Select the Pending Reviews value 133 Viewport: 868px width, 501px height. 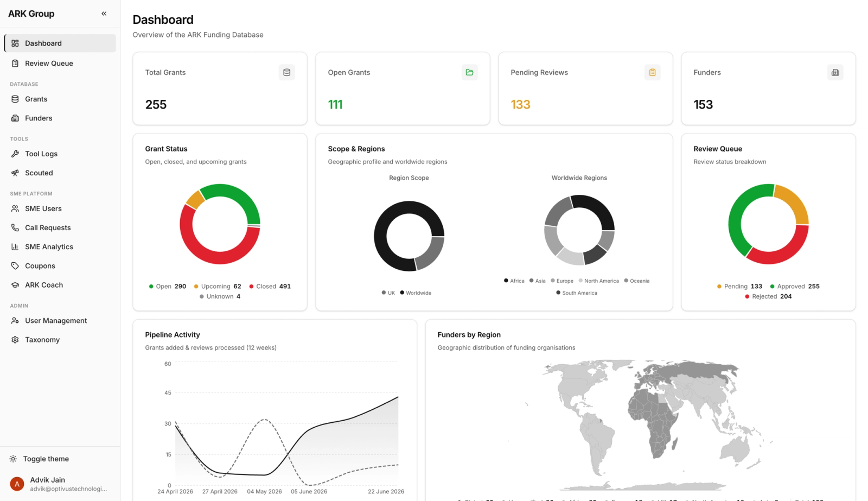click(x=520, y=105)
